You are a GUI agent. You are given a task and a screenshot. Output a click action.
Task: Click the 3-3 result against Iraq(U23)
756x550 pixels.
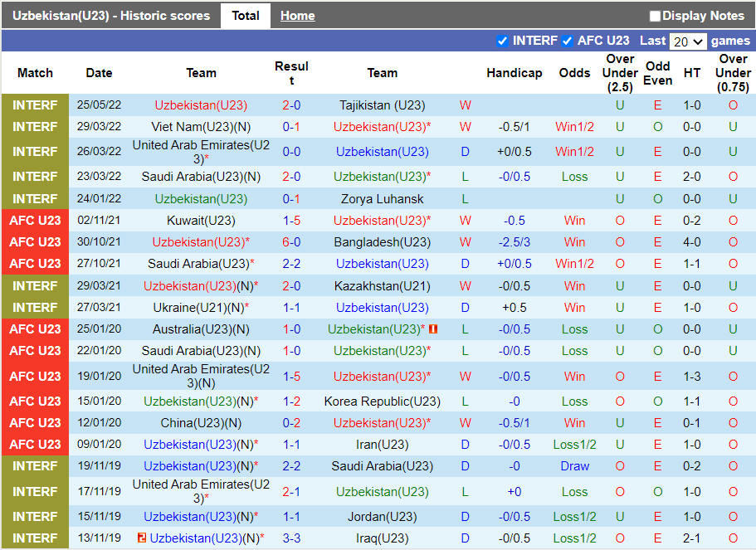click(x=291, y=538)
